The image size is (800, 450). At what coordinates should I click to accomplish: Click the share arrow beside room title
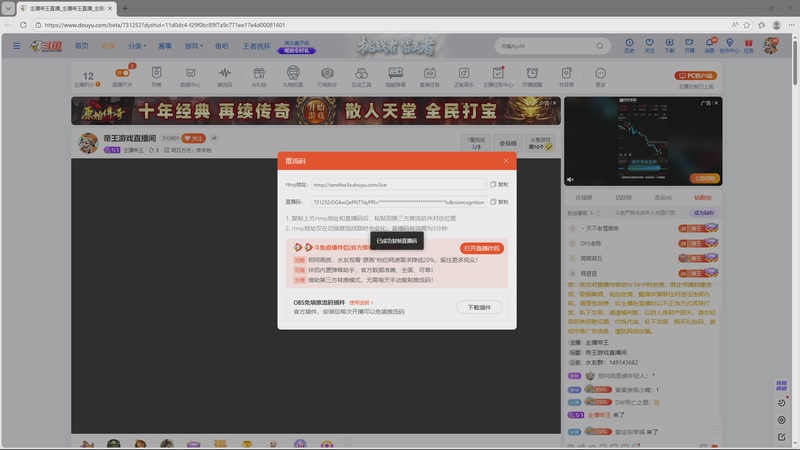tap(214, 138)
